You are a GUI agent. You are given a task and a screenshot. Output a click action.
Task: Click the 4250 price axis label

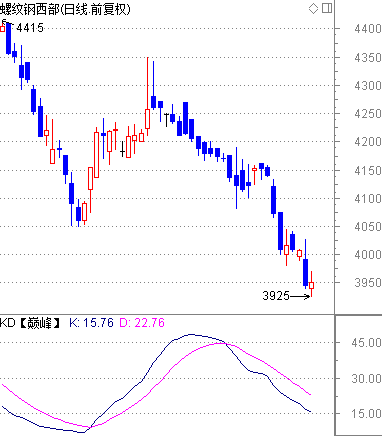368,114
